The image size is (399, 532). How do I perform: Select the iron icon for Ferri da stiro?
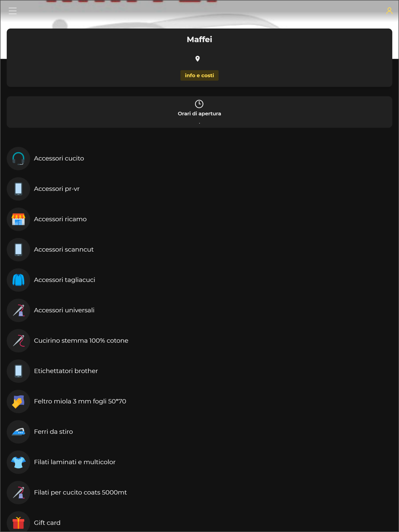coord(18,432)
